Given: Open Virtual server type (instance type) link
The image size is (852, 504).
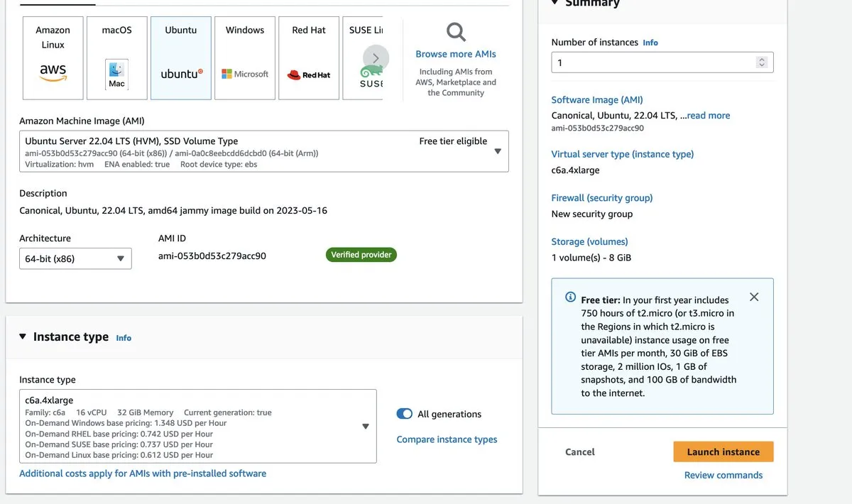Looking at the screenshot, I should click(x=623, y=154).
